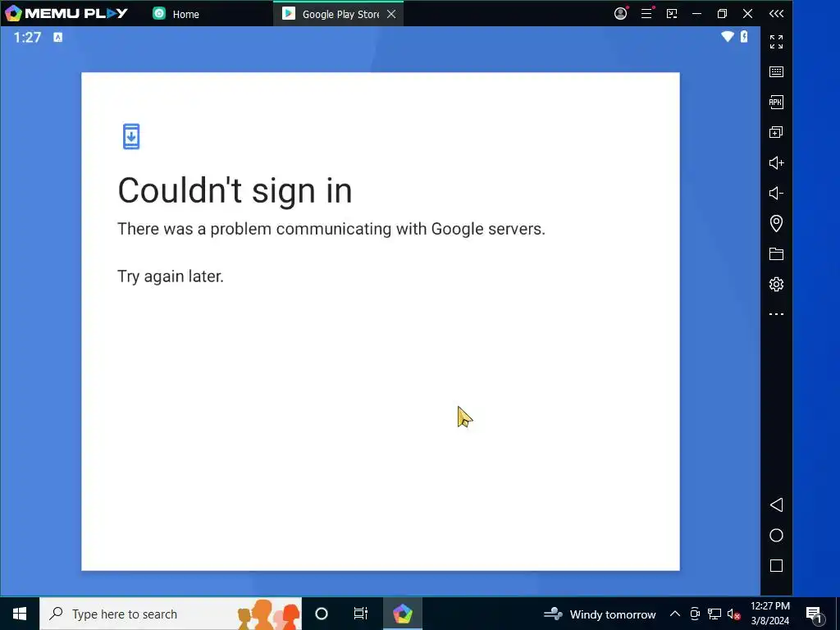The height and width of the screenshot is (630, 840).
Task: Open the Windows Start menu
Action: click(20, 614)
